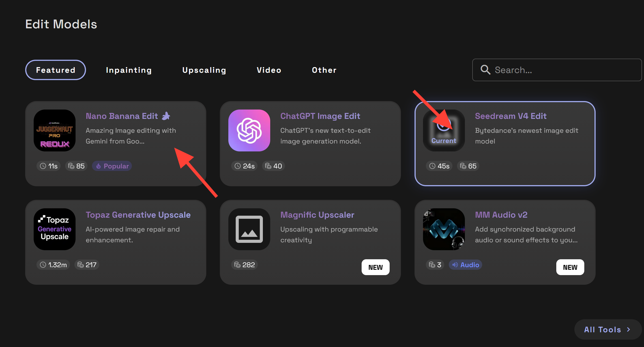This screenshot has width=644, height=347.
Task: Click the ChatGPT logo model icon
Action: click(249, 130)
